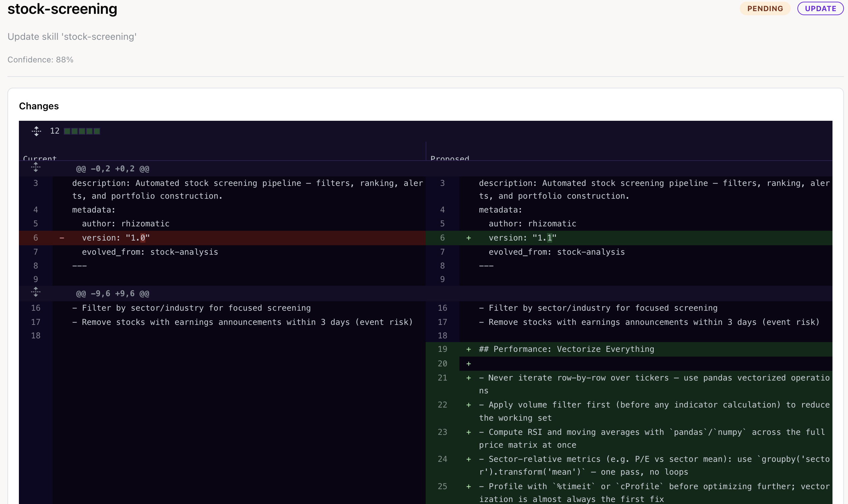Image resolution: width=848 pixels, height=504 pixels.
Task: Click the 12 changed-lines count
Action: point(55,131)
